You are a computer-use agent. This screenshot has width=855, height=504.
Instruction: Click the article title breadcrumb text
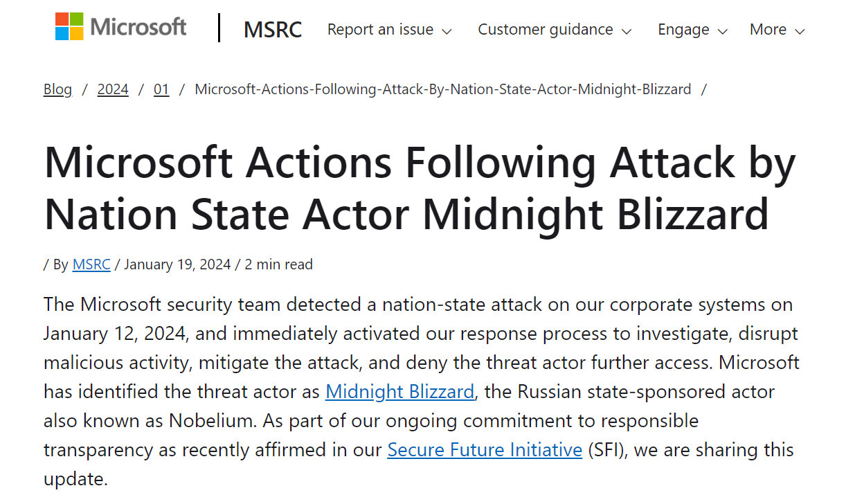[443, 89]
